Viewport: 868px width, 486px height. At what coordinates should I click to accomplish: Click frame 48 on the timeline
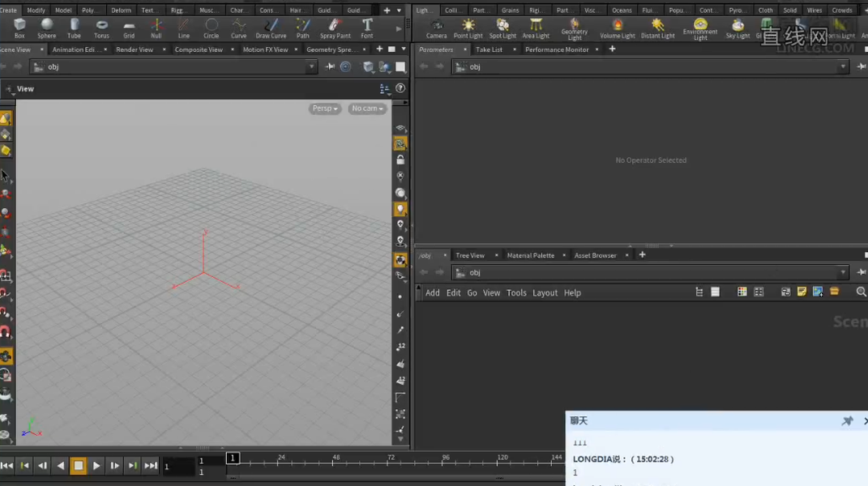[336, 458]
